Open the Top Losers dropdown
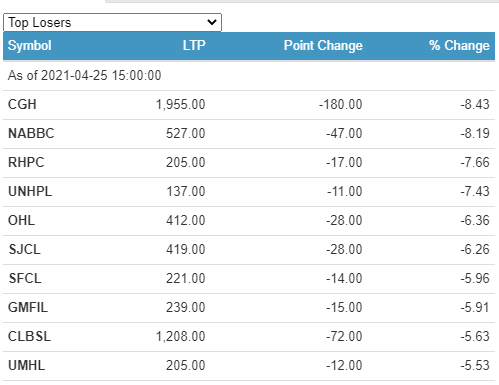This screenshot has height=385, width=499. click(x=112, y=23)
